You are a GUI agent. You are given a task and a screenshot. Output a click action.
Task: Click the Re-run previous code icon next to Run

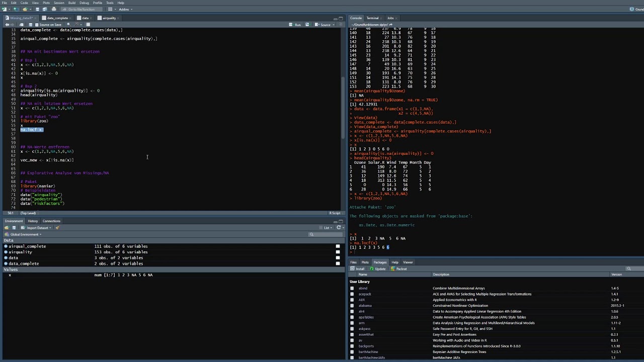[x=307, y=25]
